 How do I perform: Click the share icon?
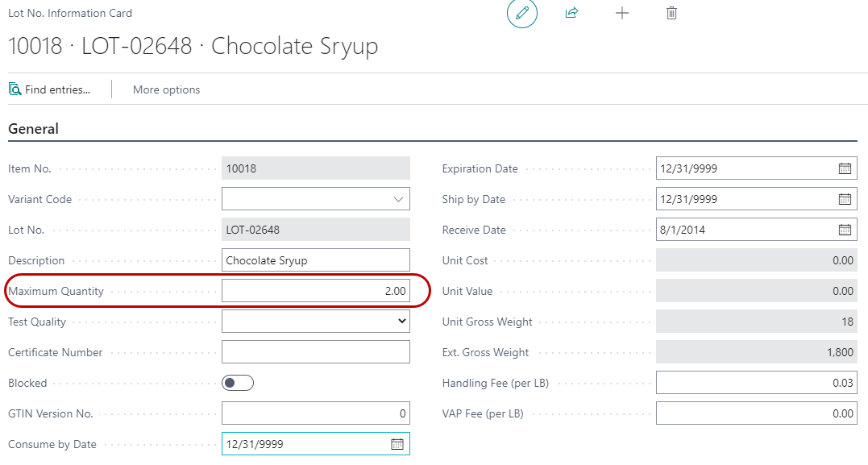click(571, 14)
